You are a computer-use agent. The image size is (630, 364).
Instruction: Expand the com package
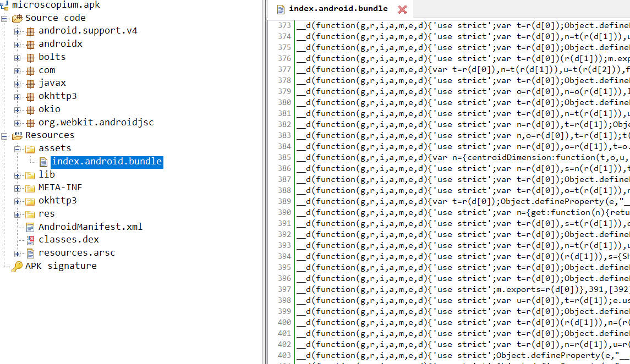click(17, 70)
